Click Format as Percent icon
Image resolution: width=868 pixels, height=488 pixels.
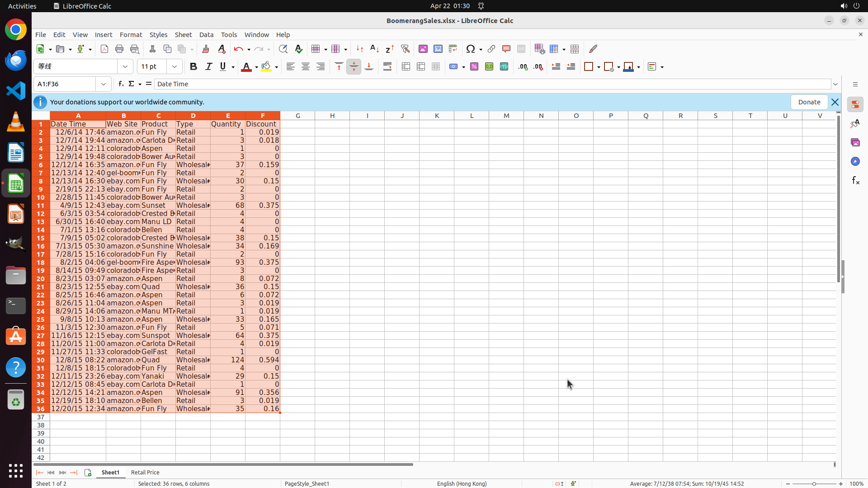click(474, 67)
